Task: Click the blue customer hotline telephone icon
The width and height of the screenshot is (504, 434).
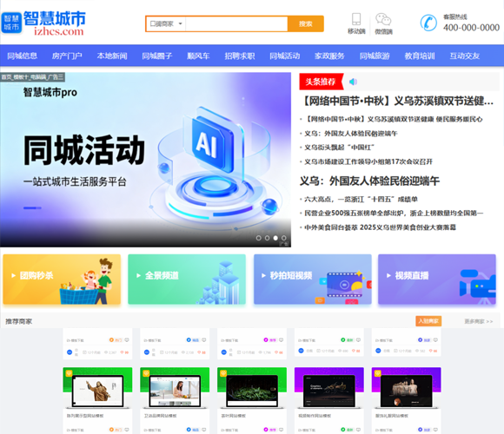Action: (428, 23)
